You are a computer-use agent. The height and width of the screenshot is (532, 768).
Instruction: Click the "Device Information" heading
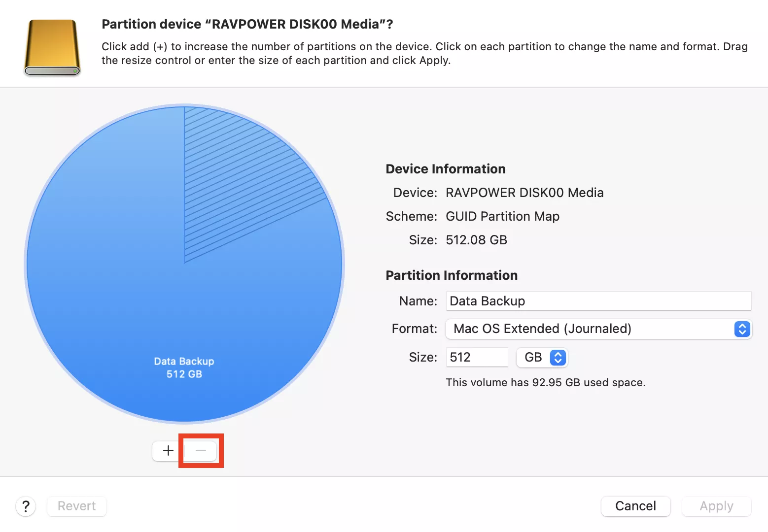click(445, 169)
